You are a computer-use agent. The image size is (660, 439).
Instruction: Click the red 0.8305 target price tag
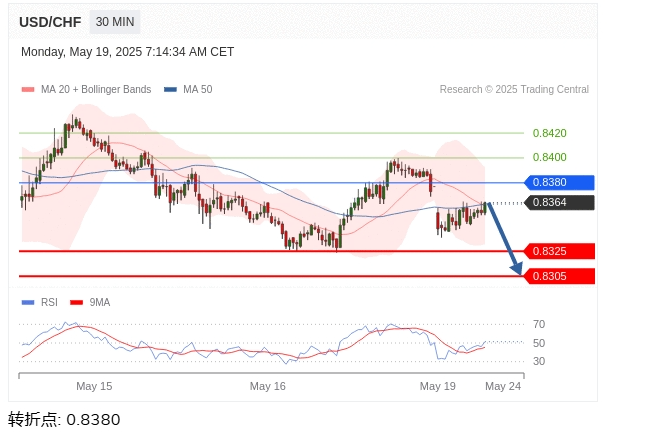coord(559,277)
